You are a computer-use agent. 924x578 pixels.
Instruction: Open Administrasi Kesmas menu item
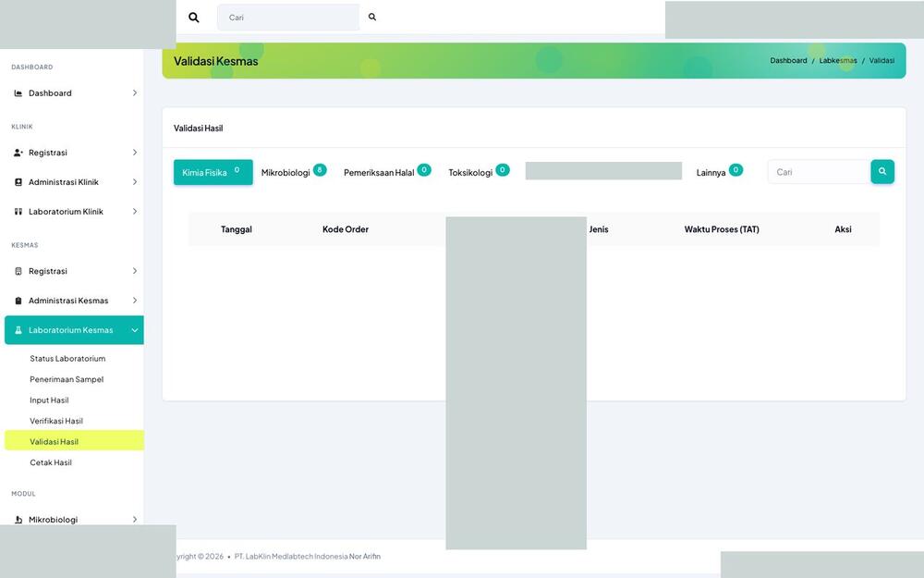pos(74,301)
